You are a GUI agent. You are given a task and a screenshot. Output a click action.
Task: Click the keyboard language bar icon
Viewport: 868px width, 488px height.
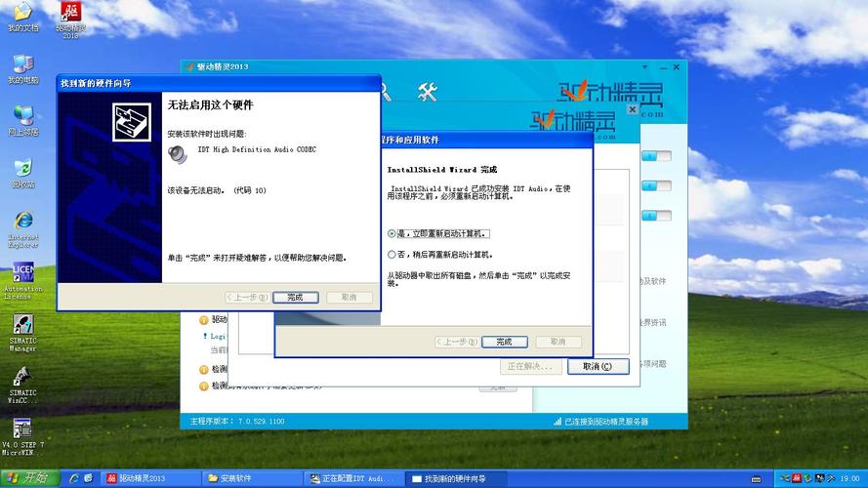point(756,479)
